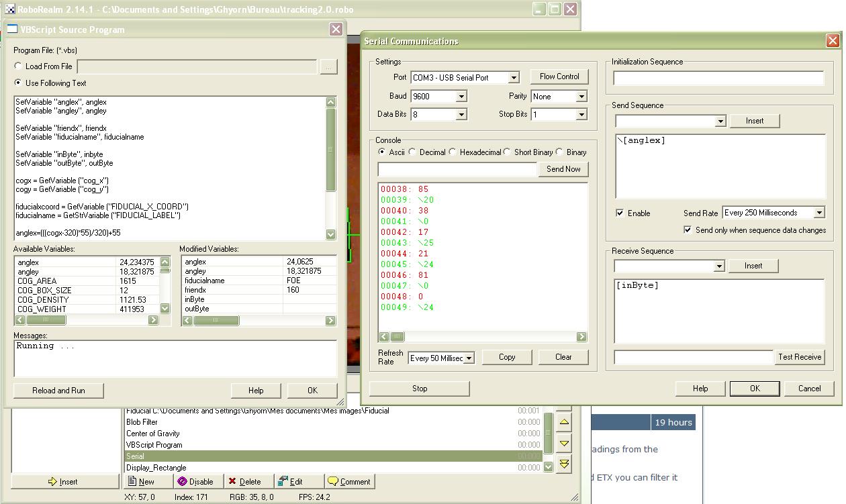Move module down with yellow arrow

point(564,443)
